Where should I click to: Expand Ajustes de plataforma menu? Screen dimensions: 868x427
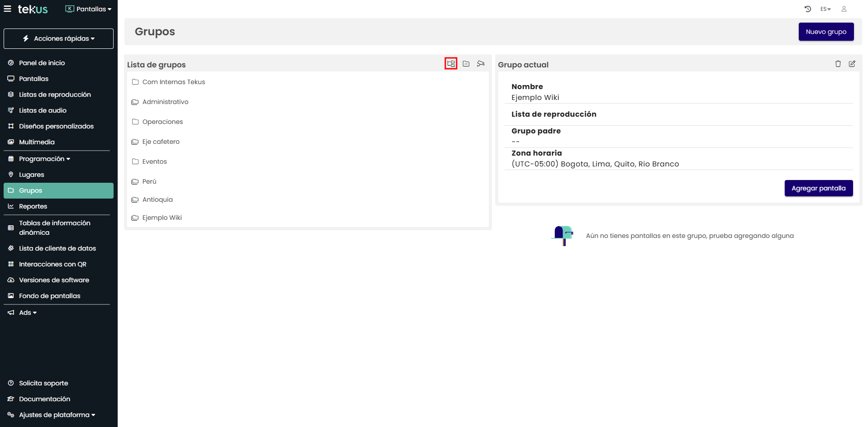coord(57,415)
